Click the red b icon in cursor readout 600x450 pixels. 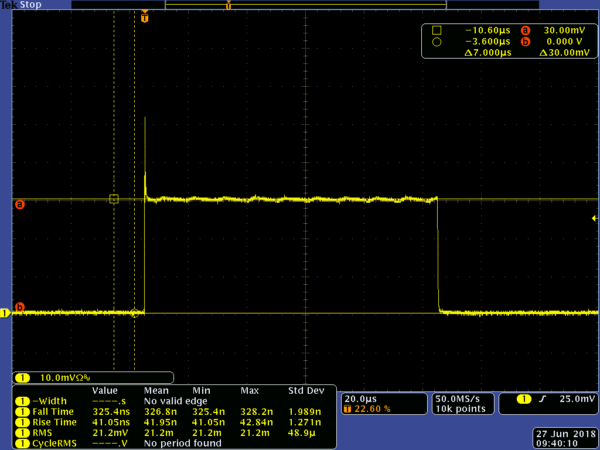[x=525, y=42]
